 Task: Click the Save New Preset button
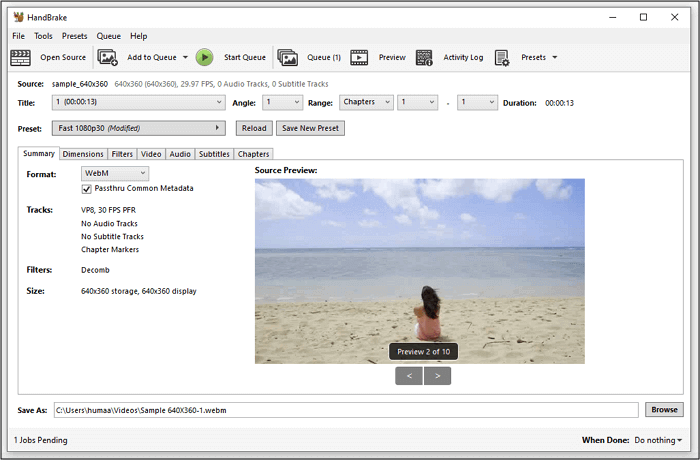pos(309,128)
